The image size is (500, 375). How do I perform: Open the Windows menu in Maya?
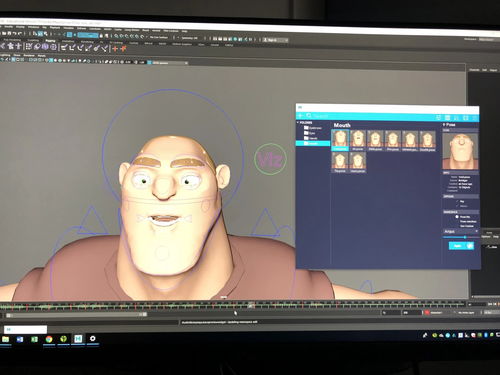click(33, 27)
